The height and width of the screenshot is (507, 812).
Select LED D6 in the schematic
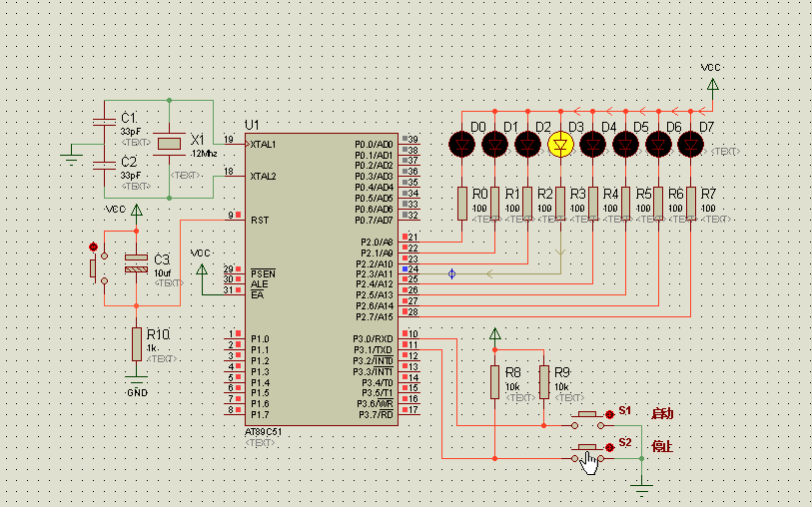[x=658, y=145]
